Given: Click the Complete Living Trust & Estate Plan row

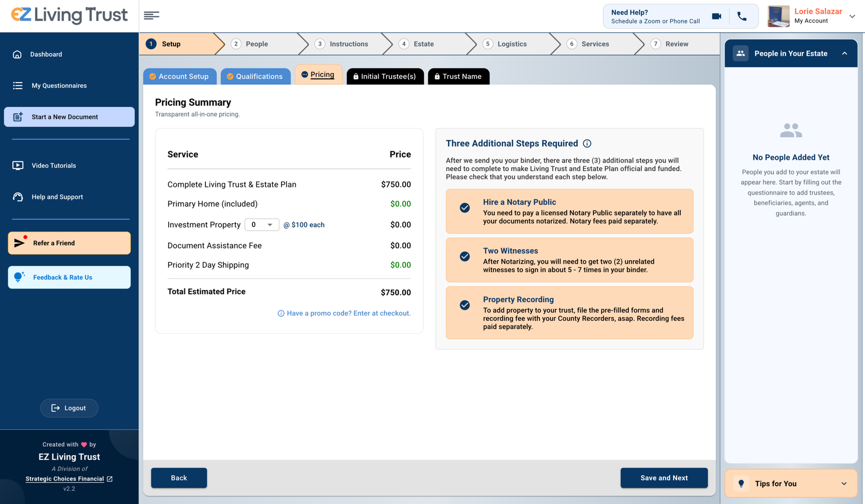Looking at the screenshot, I should point(289,184).
